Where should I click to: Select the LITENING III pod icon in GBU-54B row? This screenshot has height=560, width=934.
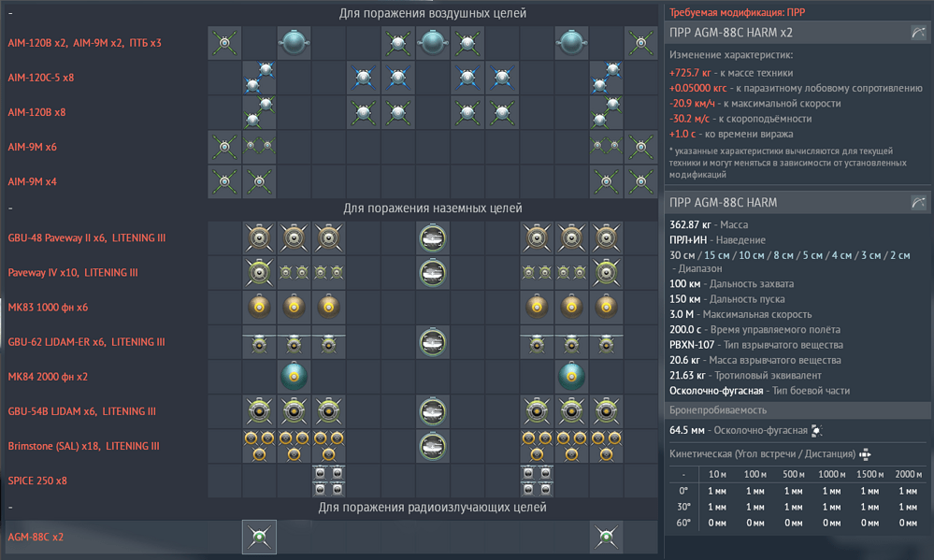[x=433, y=411]
